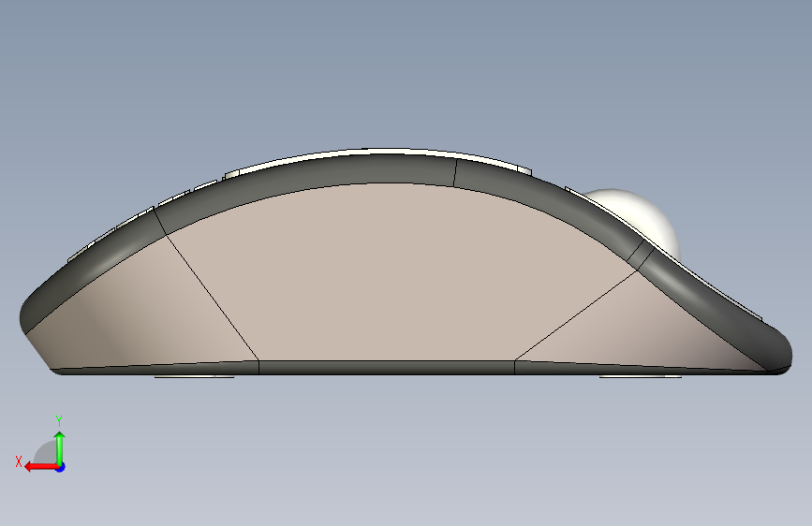
Task: Select the right foot pad under the base
Action: coord(640,376)
